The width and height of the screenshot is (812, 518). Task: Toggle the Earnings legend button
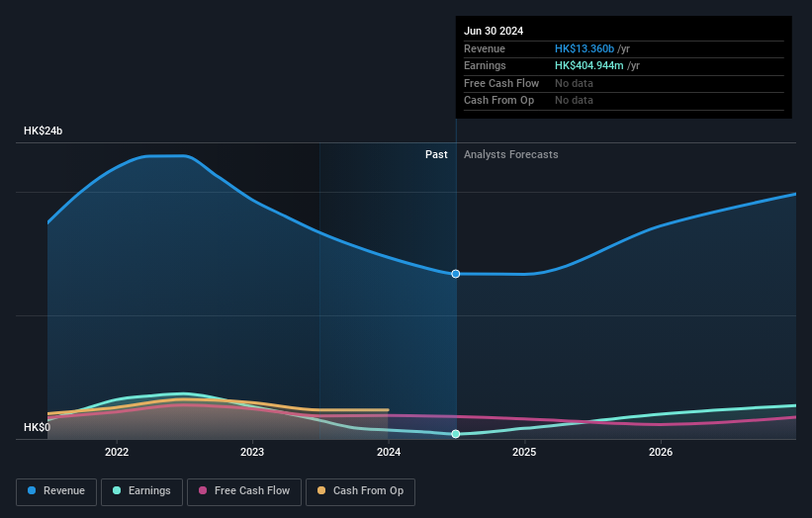click(141, 491)
